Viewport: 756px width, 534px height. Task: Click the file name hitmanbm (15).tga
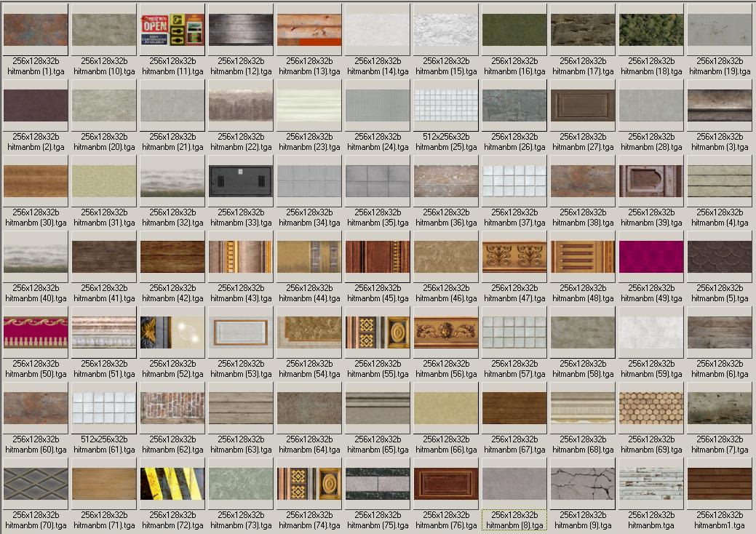click(446, 71)
